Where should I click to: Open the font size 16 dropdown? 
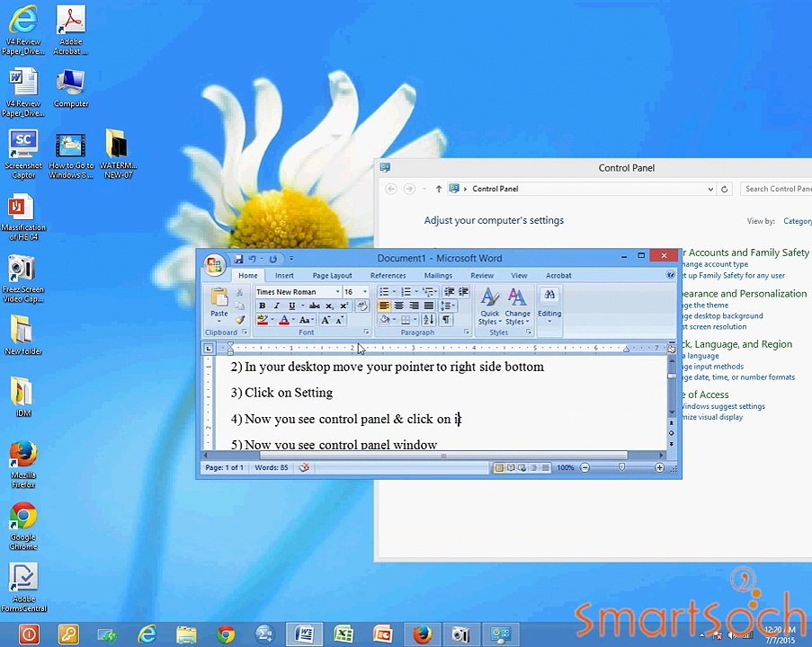coord(364,292)
